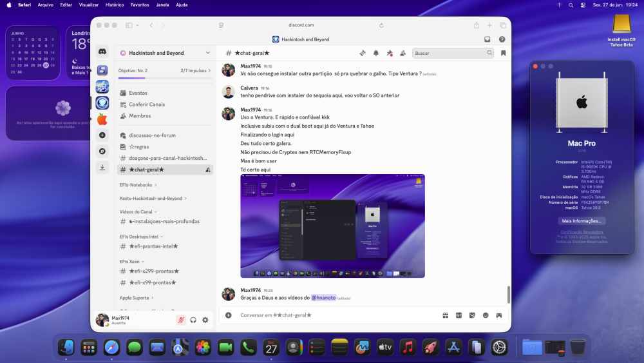Toggle headphones deafen in user panel
644x363 pixels.
tap(193, 320)
